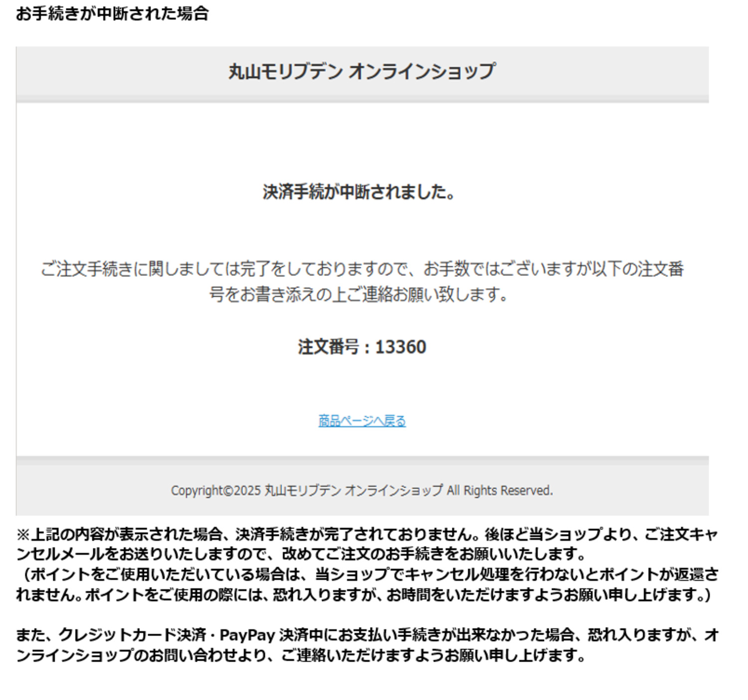
Task: Select the line beginning ンセルメールをお送りいたします
Action: [x=301, y=554]
